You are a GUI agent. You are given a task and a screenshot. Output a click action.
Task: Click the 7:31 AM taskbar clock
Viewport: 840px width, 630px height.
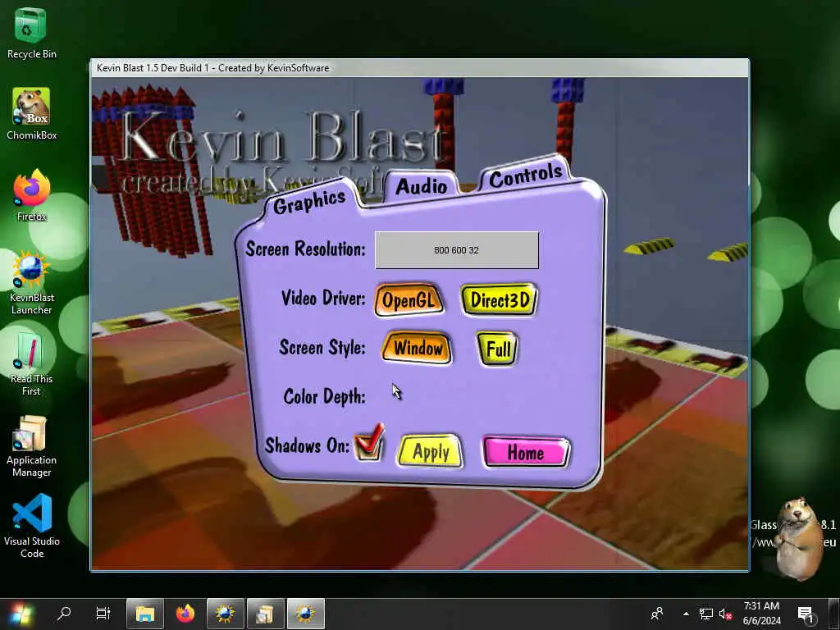pyautogui.click(x=761, y=614)
